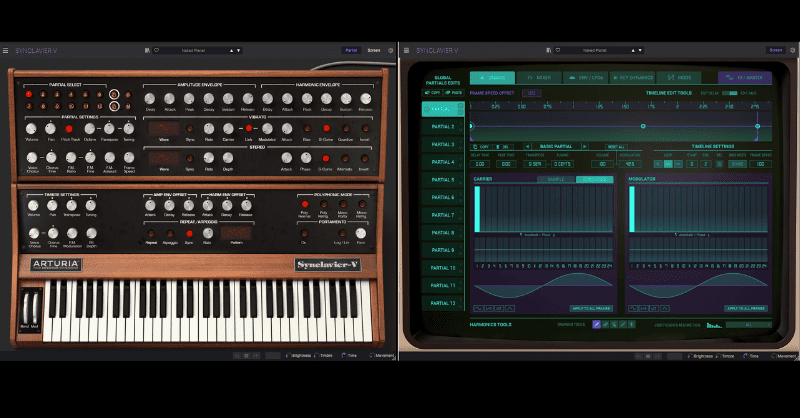This screenshot has width=800, height=418.
Task: Toggle Pitch Track button in Partial Settings
Action: tap(69, 129)
